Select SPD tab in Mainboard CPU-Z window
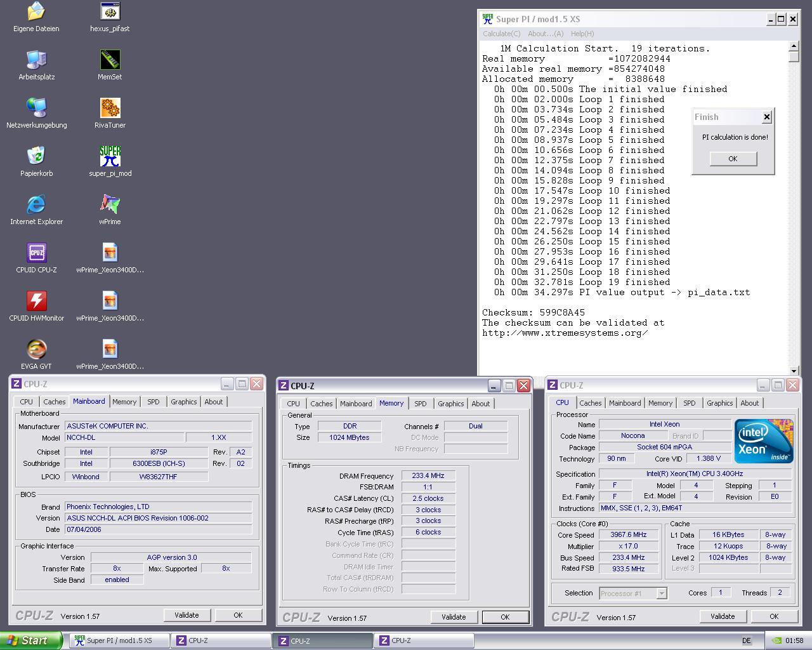Viewport: 812px width, 650px height. click(x=154, y=402)
